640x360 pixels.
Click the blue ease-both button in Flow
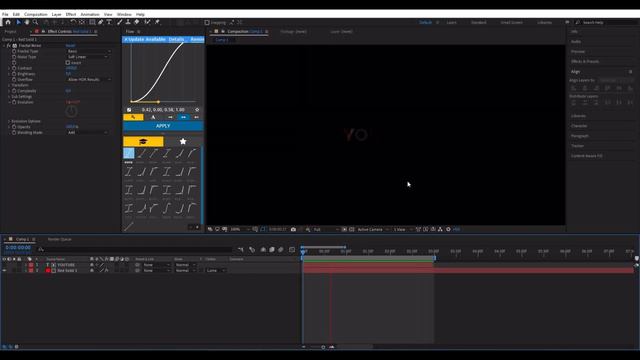click(x=183, y=117)
